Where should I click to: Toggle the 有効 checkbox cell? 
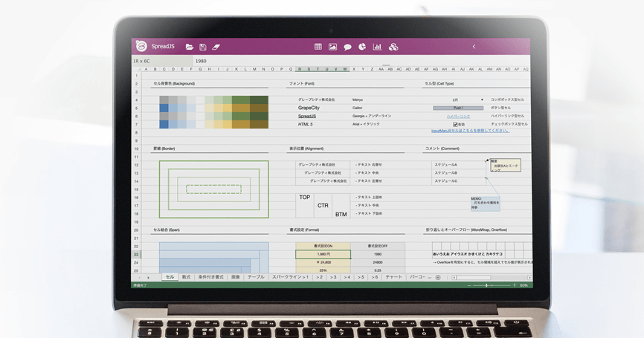456,124
